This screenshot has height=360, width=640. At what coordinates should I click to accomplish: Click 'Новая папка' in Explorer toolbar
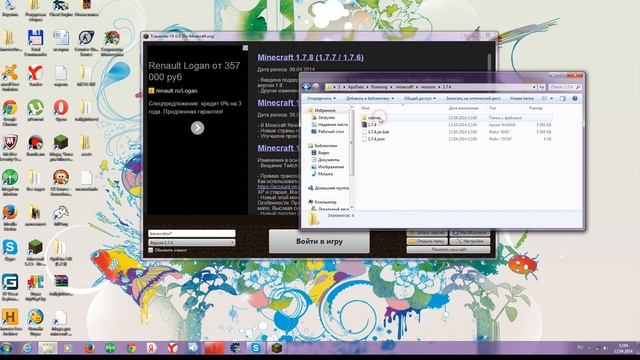coord(522,98)
